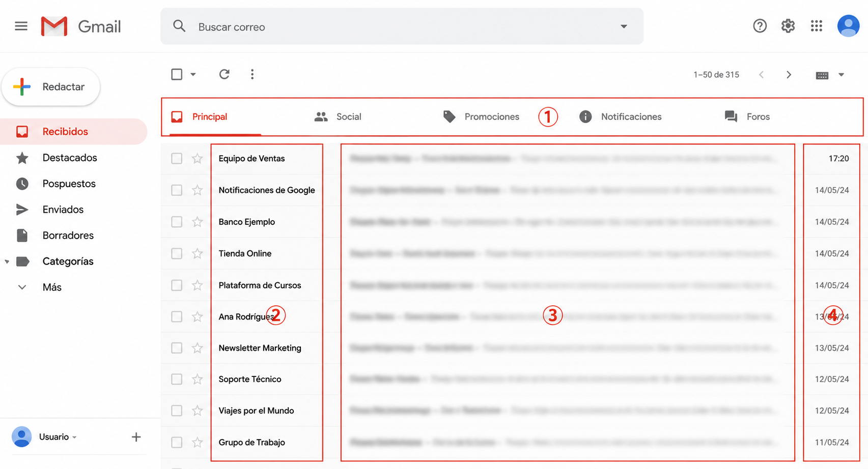The image size is (868, 469).
Task: Check the Ana Rodríguez email checkbox
Action: 177,317
